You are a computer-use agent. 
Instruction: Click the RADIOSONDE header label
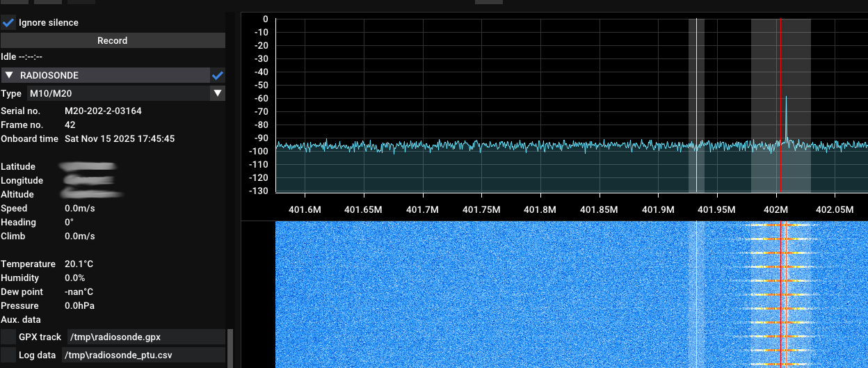[x=49, y=75]
